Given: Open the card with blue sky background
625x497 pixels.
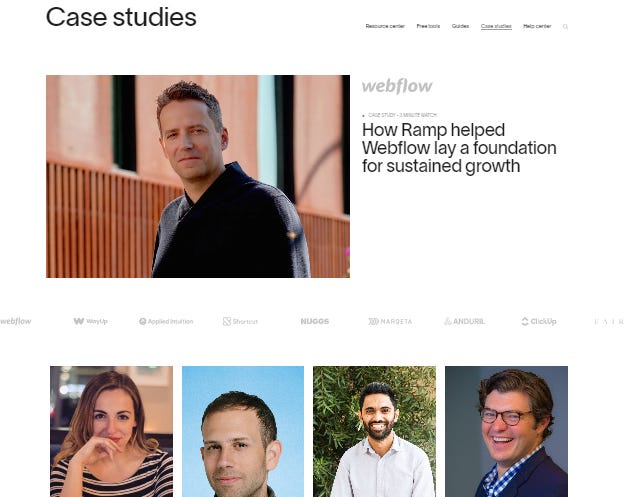Looking at the screenshot, I should 243,431.
